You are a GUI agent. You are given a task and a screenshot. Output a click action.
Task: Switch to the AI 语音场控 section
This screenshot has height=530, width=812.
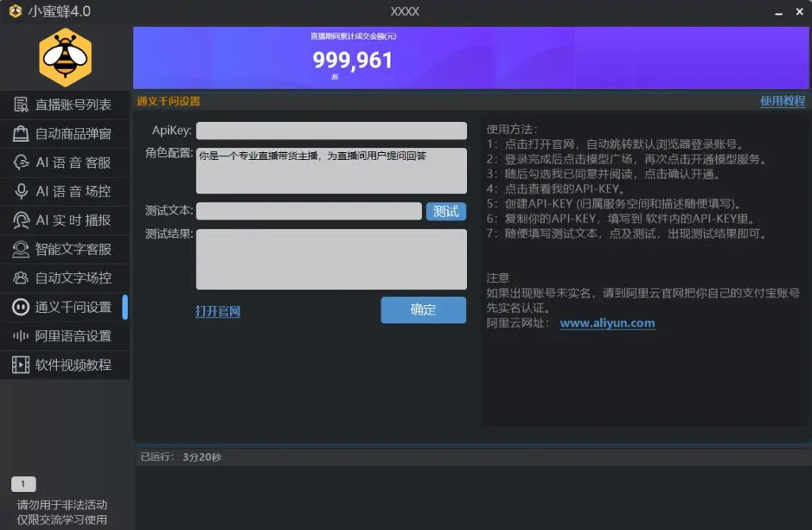(x=65, y=192)
